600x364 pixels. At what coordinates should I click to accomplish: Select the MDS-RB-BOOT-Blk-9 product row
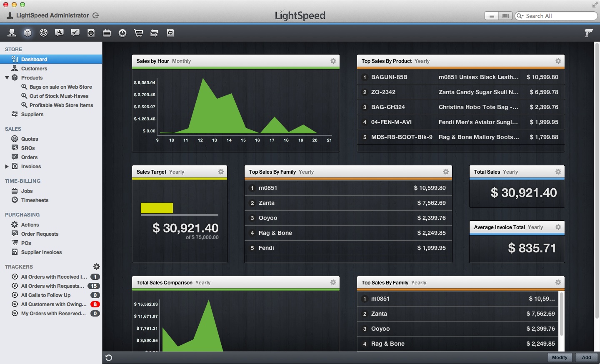pos(461,137)
